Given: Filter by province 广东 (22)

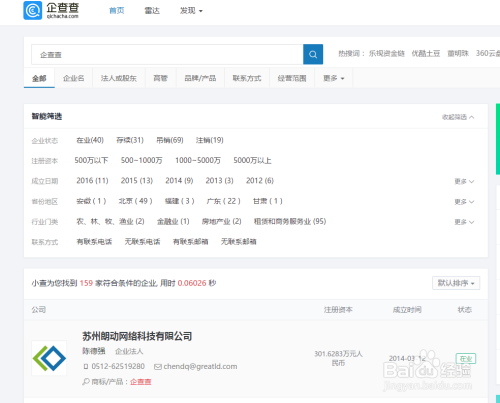Looking at the screenshot, I should pyautogui.click(x=223, y=201).
